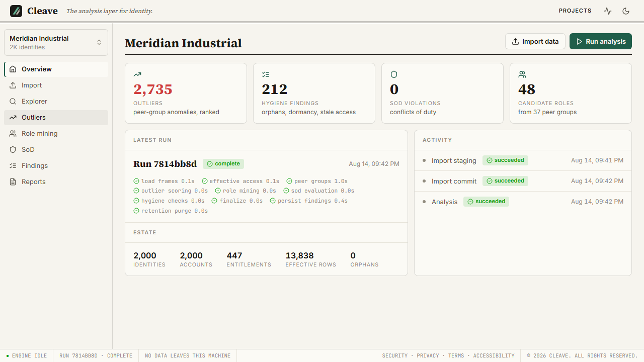The image size is (644, 362).
Task: Click the 0 Orphans estate value
Action: coord(353,255)
